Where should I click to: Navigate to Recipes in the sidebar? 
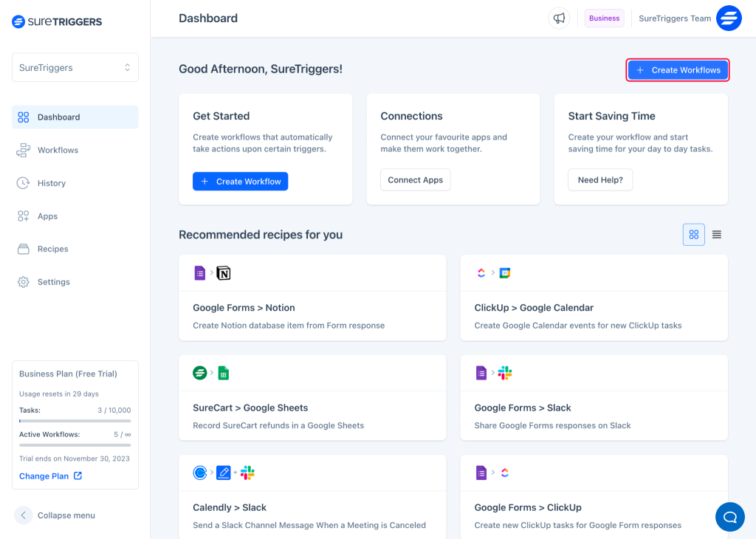click(51, 249)
